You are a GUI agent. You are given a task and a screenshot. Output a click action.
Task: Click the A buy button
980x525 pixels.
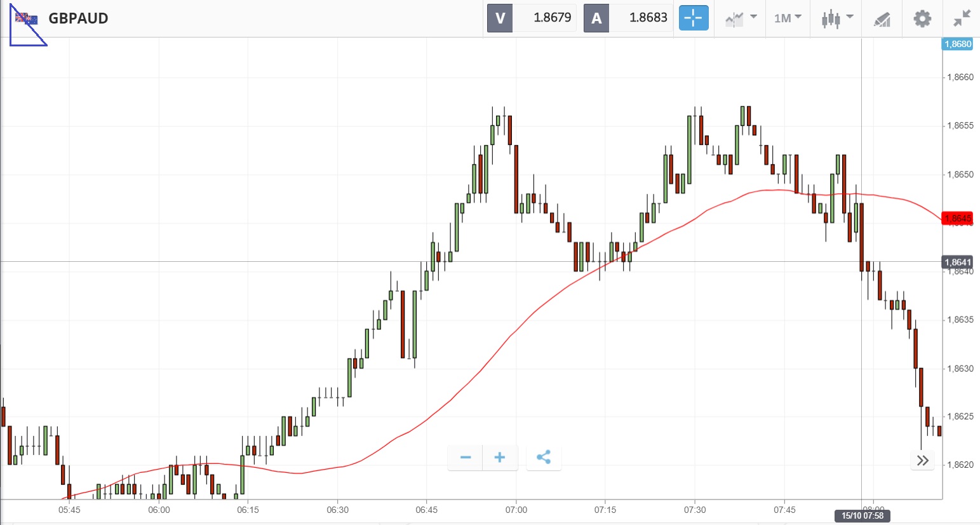tap(596, 18)
